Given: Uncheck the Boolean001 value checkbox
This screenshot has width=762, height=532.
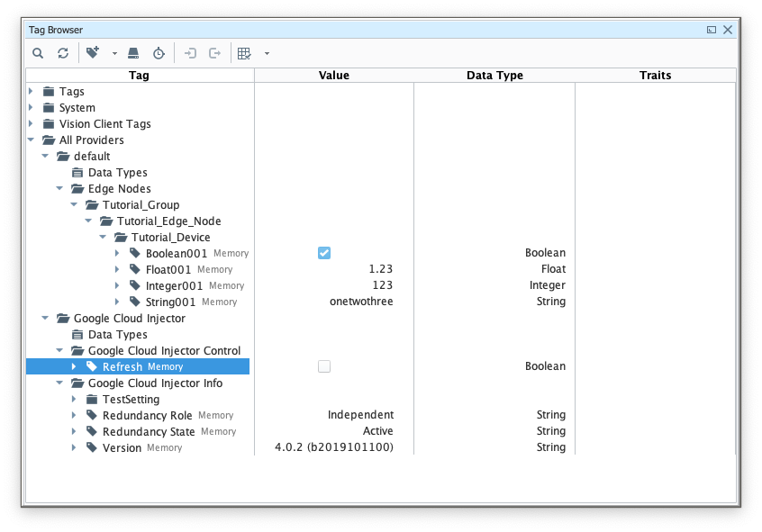Looking at the screenshot, I should click(x=324, y=253).
